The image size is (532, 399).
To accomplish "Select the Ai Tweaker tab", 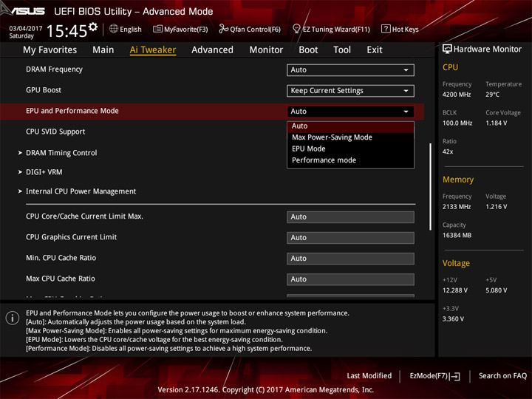I will [153, 50].
